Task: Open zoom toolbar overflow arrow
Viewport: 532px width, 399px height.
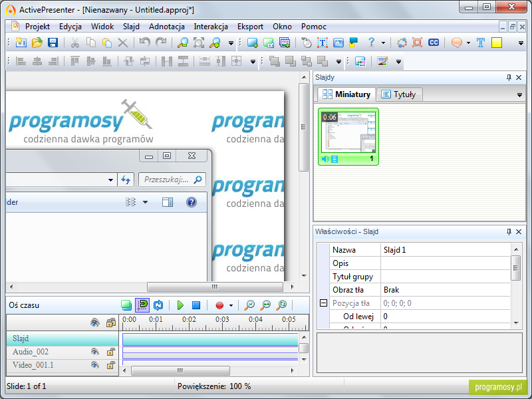Action: [x=231, y=43]
